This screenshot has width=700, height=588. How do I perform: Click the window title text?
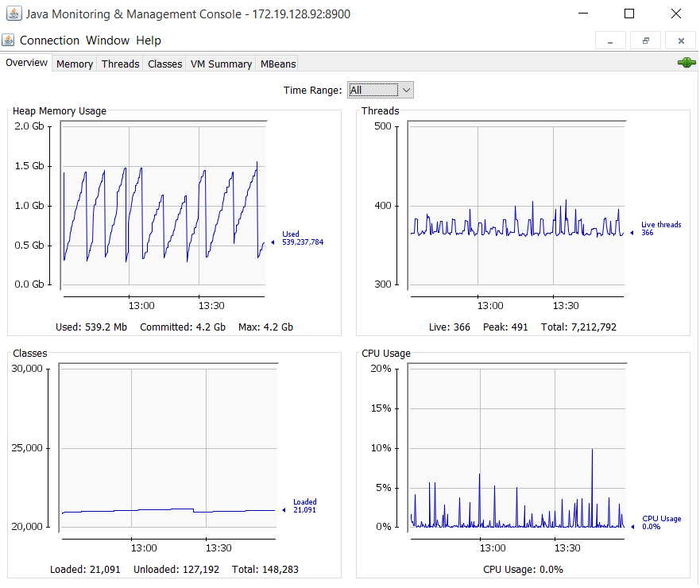point(188,14)
